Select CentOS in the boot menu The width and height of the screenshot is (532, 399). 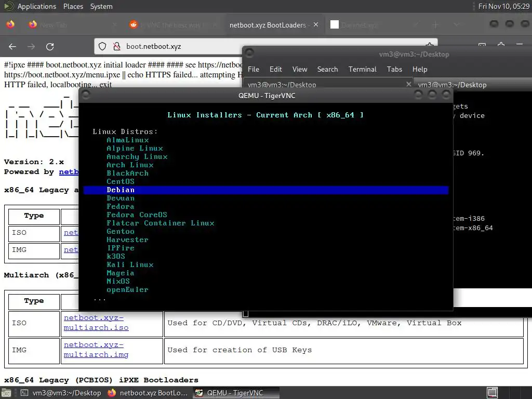click(121, 181)
